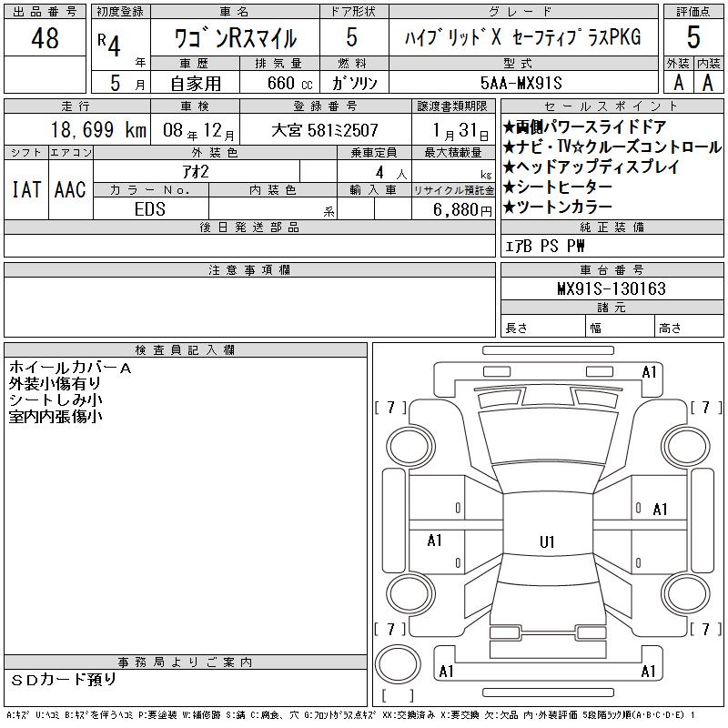728x728 pixels.
Task: Select the genuine equipment line エアB PS PW
Action: point(544,246)
